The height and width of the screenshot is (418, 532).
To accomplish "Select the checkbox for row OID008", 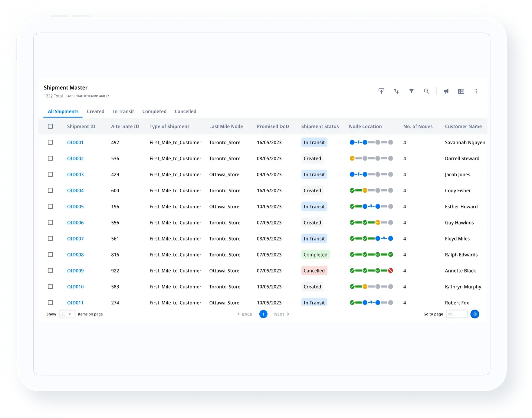I will point(51,254).
